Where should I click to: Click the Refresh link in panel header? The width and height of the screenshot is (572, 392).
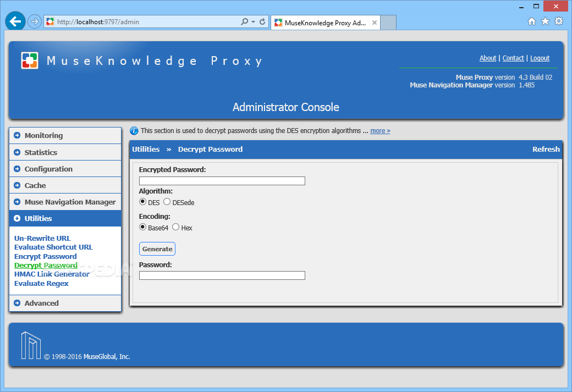point(546,149)
